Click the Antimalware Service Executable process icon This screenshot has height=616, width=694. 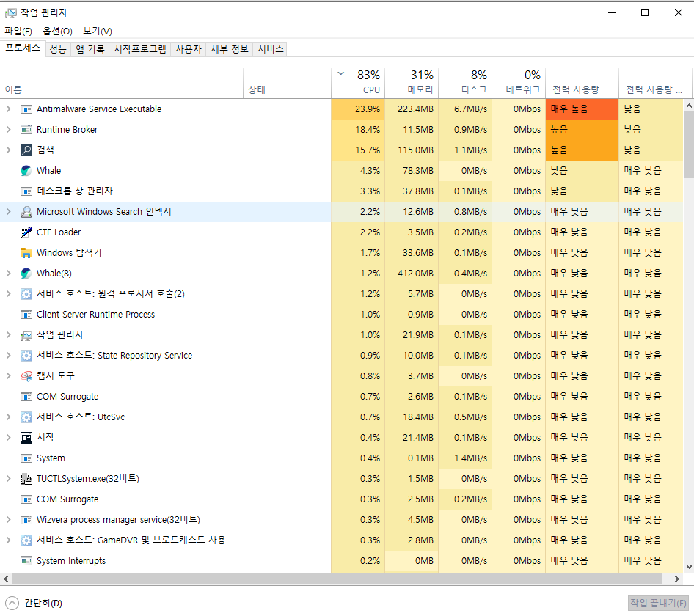pos(26,109)
